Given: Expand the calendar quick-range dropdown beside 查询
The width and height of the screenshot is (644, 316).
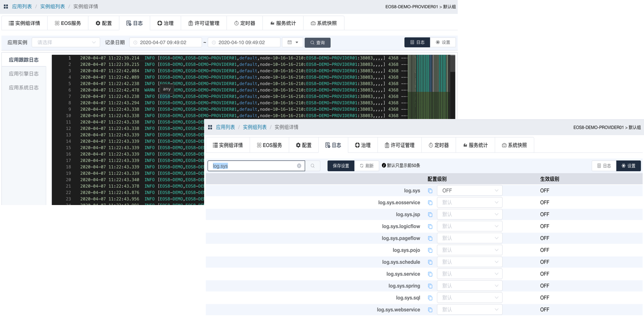Looking at the screenshot, I should coord(292,42).
